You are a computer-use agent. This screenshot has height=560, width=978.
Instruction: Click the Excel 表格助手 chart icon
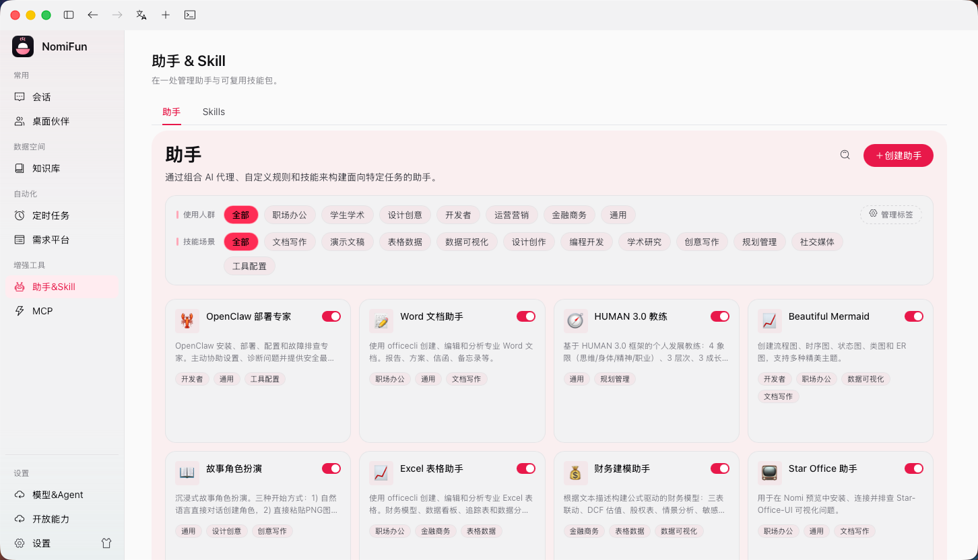click(381, 473)
